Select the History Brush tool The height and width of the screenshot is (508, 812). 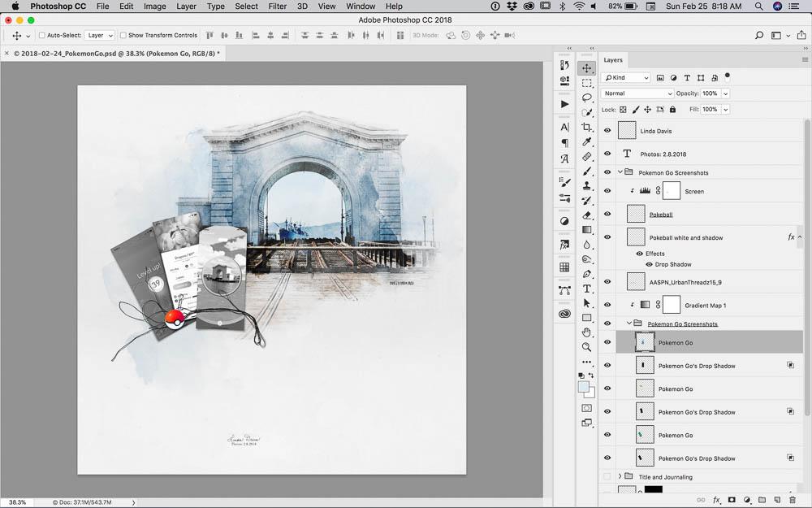point(586,200)
